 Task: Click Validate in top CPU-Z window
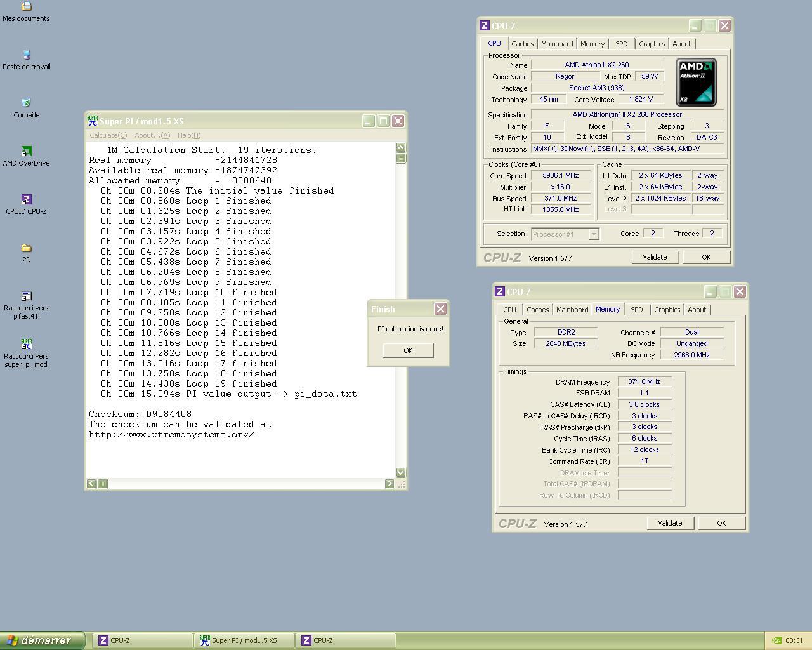655,257
